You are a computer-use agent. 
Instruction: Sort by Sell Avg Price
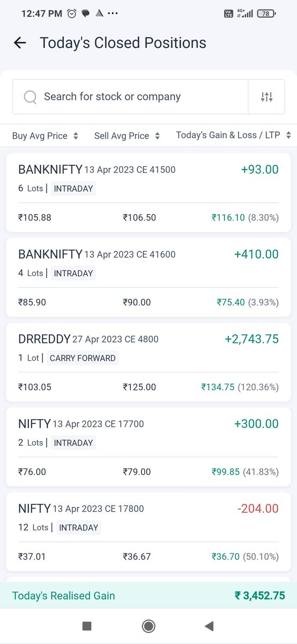[127, 136]
